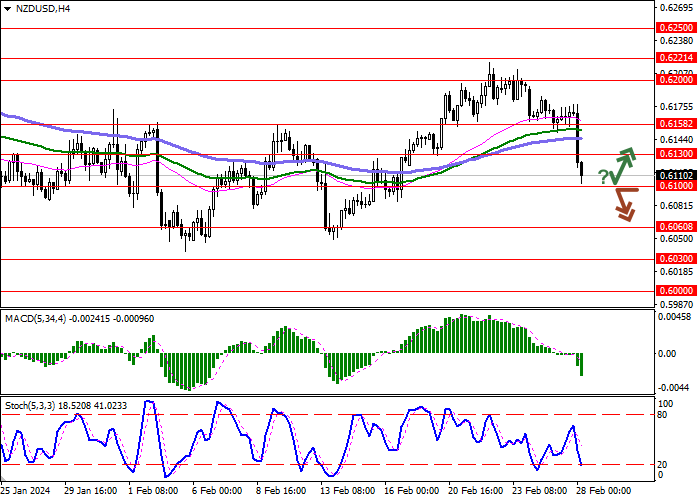
Task: Click the 20 Feb 16:00 time label
Action: (476, 491)
